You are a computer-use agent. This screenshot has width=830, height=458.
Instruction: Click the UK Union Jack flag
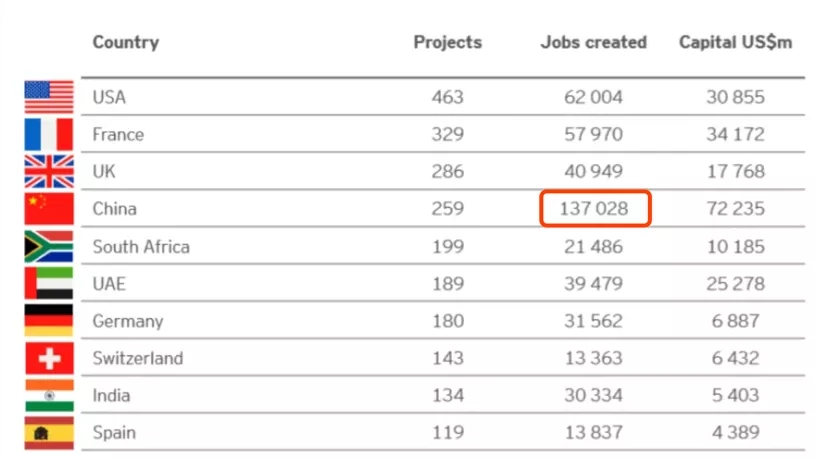pos(49,171)
